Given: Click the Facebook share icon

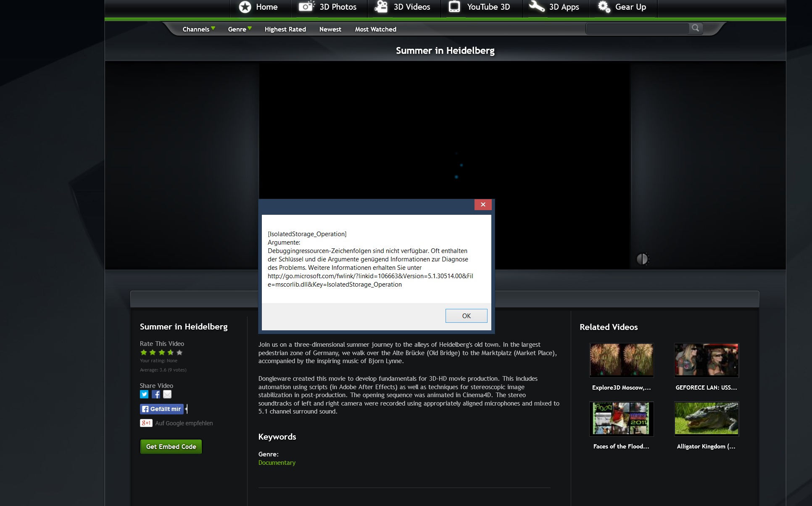Looking at the screenshot, I should (156, 394).
